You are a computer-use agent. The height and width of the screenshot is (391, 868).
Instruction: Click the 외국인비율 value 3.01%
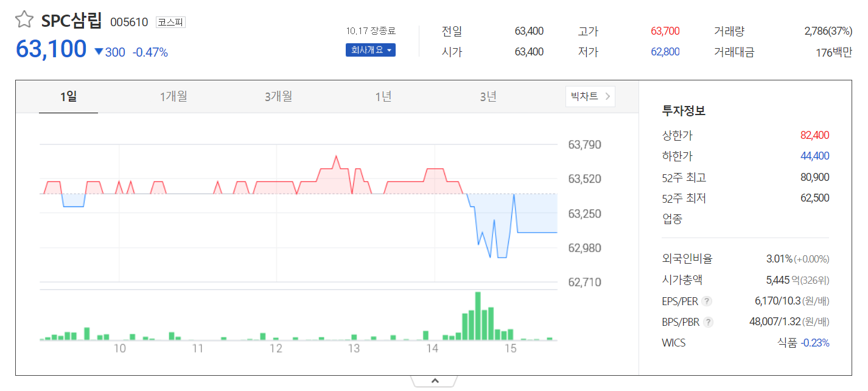(779, 259)
